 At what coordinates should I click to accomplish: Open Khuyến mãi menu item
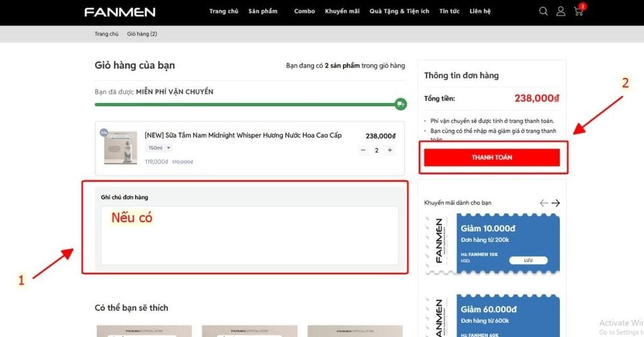click(x=342, y=11)
